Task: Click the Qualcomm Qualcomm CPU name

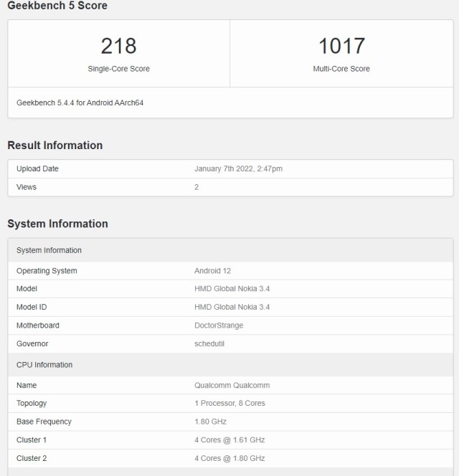Action: [x=232, y=385]
